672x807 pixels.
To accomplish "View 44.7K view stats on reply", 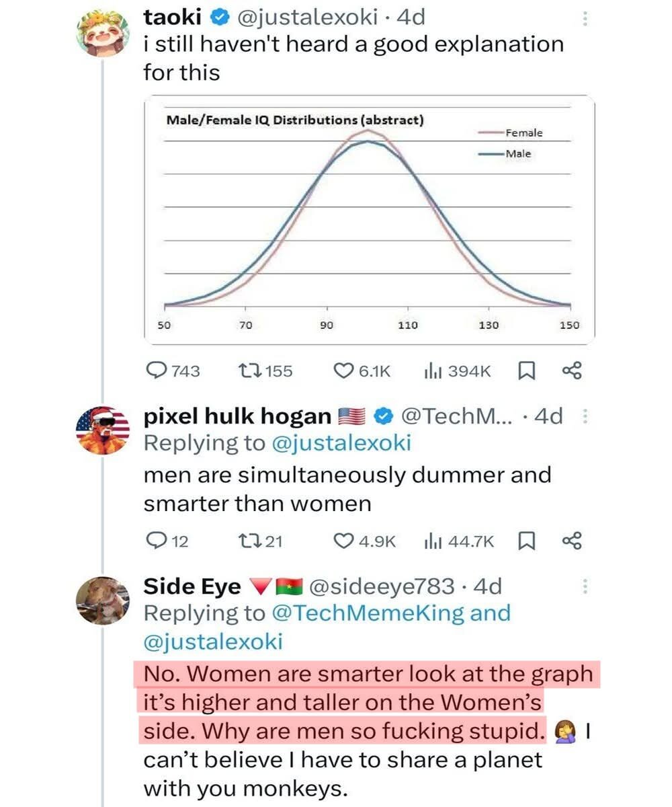I will 431,541.
